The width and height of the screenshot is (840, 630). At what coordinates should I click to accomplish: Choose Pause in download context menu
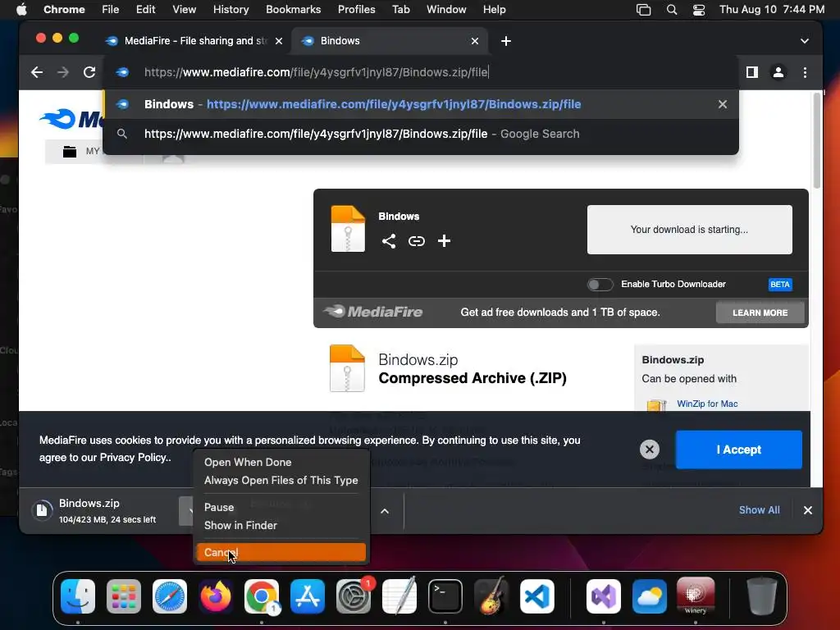click(x=281, y=507)
